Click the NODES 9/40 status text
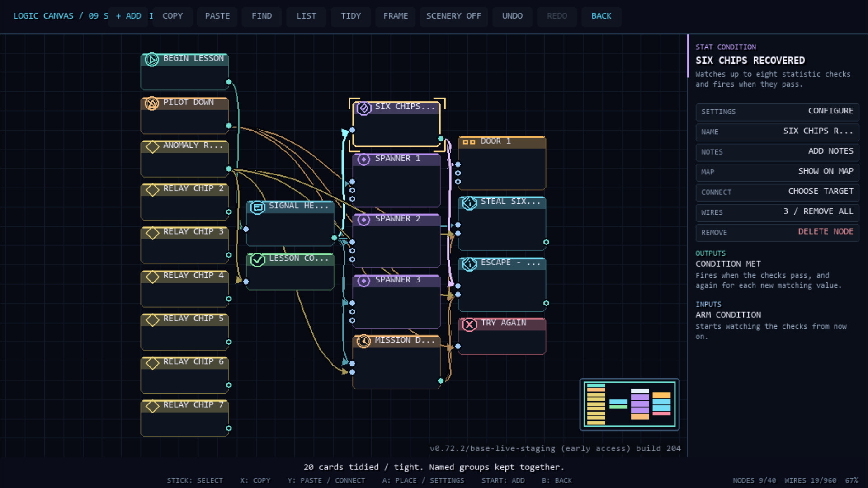This screenshot has width=868, height=488. tap(754, 480)
